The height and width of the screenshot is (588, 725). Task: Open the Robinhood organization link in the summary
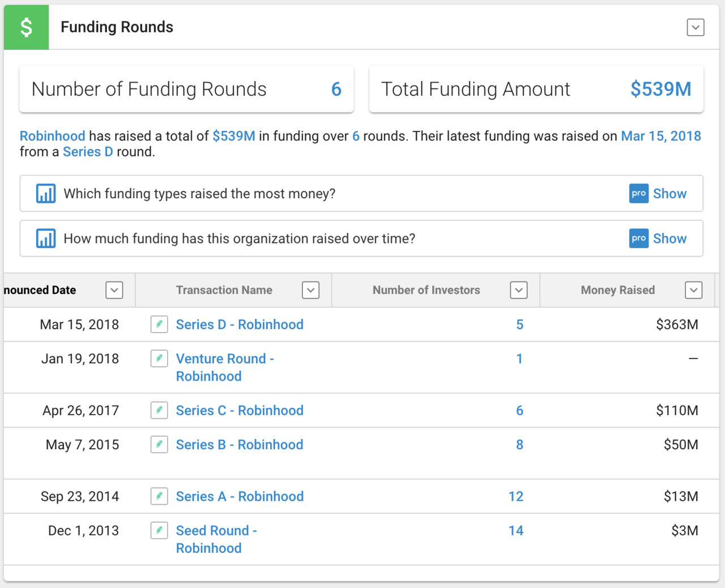click(52, 136)
